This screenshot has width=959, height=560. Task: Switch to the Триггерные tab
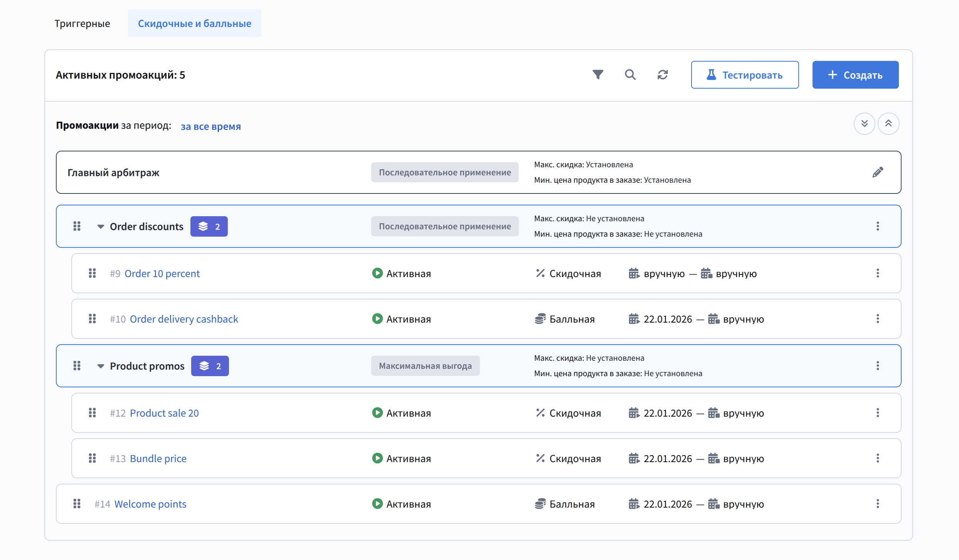82,24
